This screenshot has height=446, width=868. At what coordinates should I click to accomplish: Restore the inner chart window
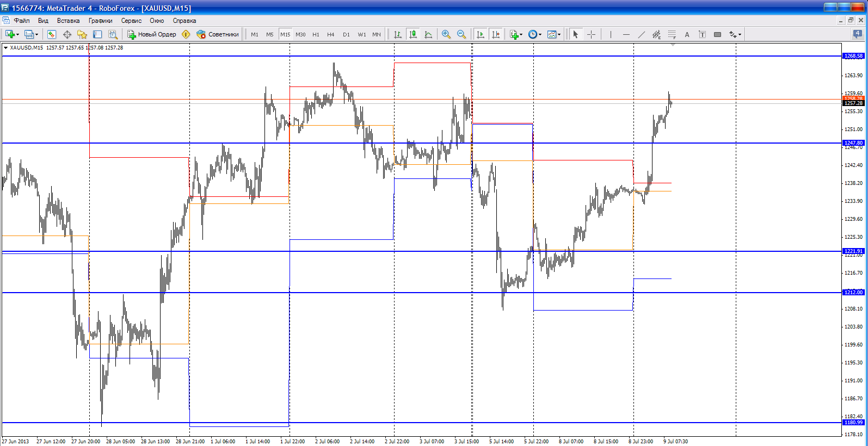tap(851, 21)
